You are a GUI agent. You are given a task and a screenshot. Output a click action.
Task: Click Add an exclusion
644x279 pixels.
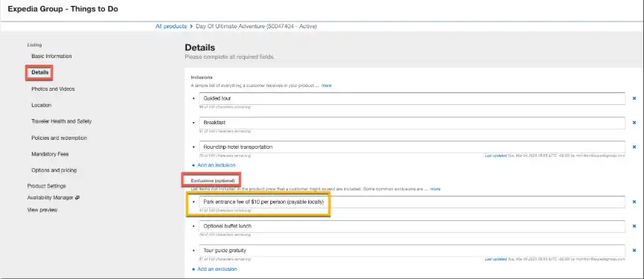[214, 269]
